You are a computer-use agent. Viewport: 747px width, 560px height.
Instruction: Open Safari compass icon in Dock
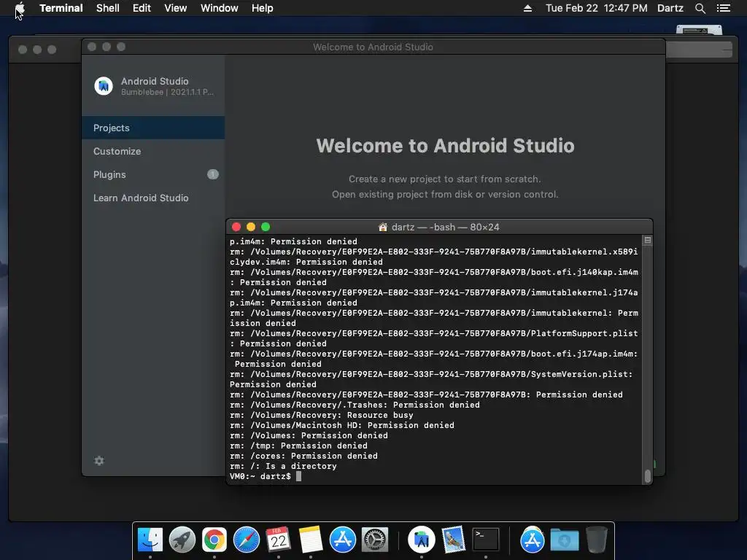pyautogui.click(x=247, y=540)
